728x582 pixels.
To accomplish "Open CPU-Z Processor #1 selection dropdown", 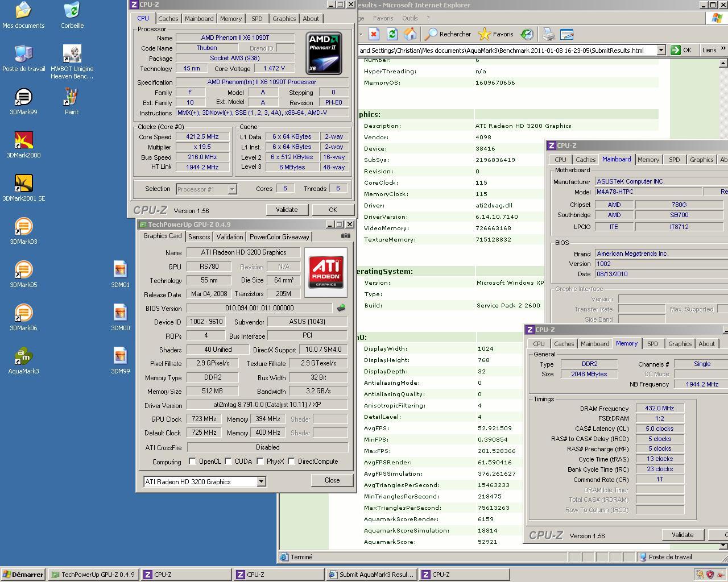I will click(232, 189).
